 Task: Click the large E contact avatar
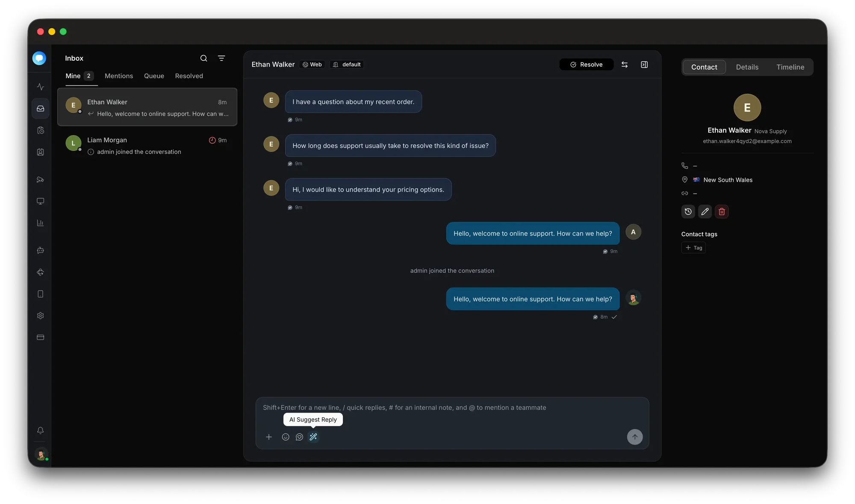[747, 108]
